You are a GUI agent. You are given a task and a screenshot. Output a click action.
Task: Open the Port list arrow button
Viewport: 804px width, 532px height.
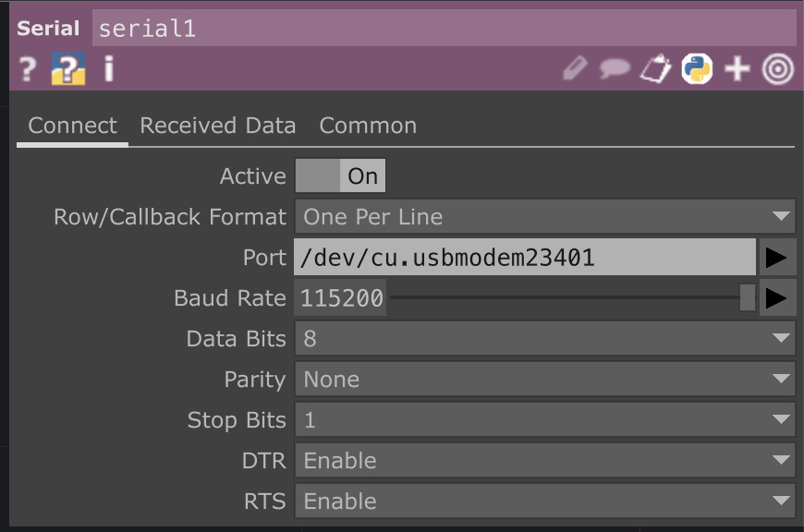point(777,258)
